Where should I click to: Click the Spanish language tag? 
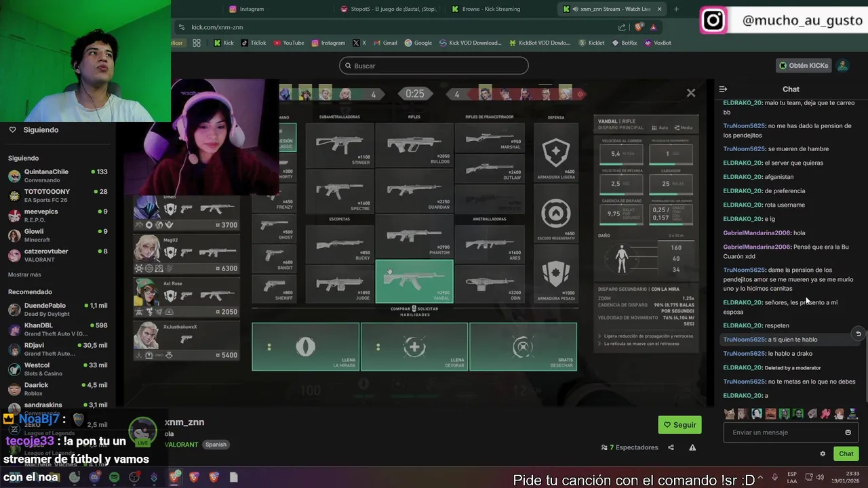point(216,445)
